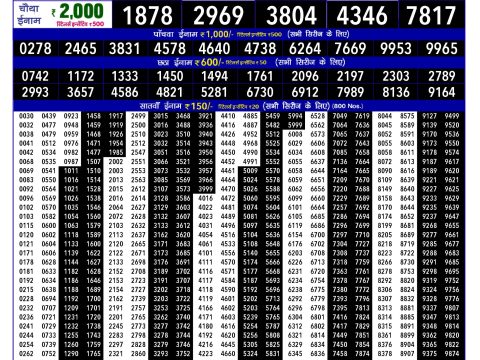This screenshot has width=480, height=360.
Task: Select fourth prize number 2969
Action: click(x=218, y=15)
